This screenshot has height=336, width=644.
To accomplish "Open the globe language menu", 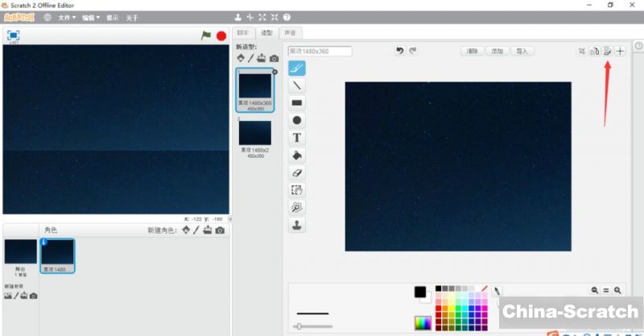I will click(x=47, y=17).
